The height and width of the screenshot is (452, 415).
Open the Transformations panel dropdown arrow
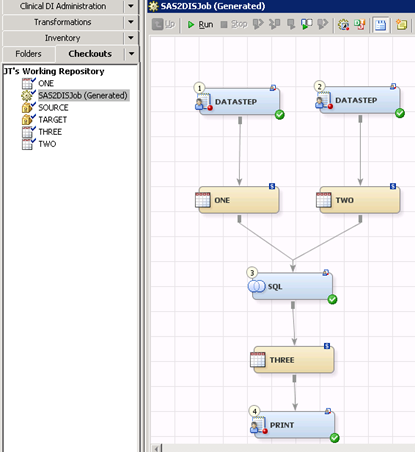tap(131, 22)
